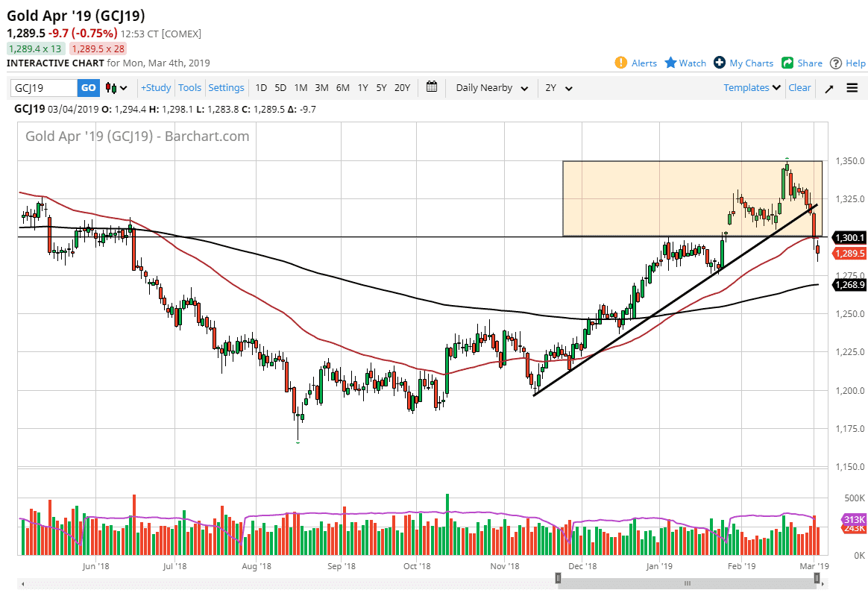Screen dimensions: 868x596
Task: Select the 5Y time range
Action: tap(381, 87)
